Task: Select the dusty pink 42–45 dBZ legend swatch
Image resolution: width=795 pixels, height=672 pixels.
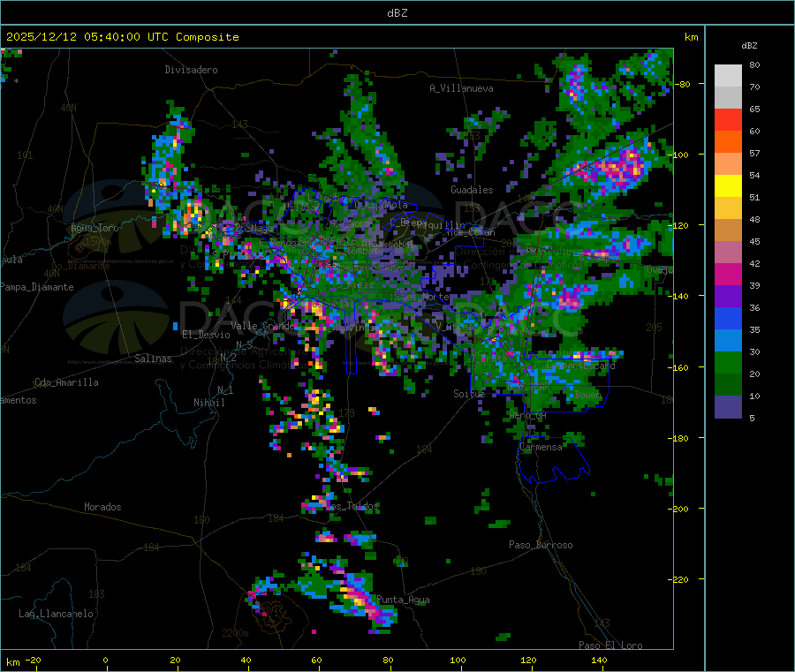Action: 728,252
